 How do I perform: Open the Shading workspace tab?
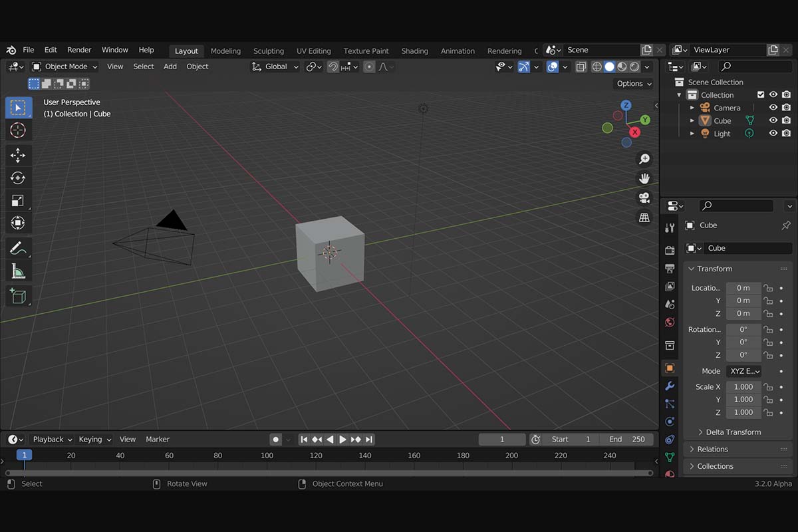point(415,51)
